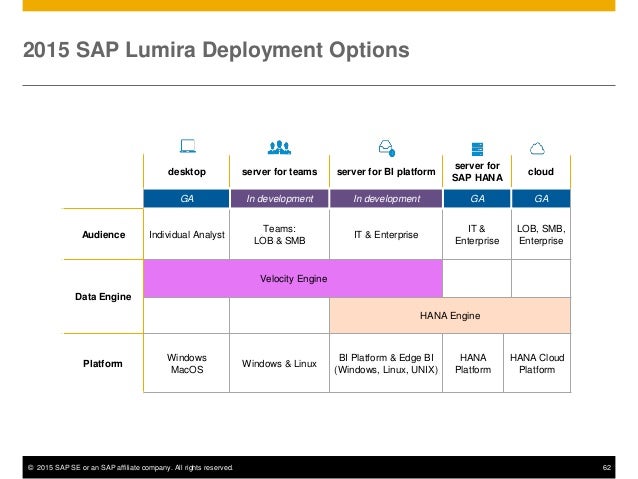Click 'In development' under server for BI platform
The image size is (638, 479).
(x=386, y=199)
